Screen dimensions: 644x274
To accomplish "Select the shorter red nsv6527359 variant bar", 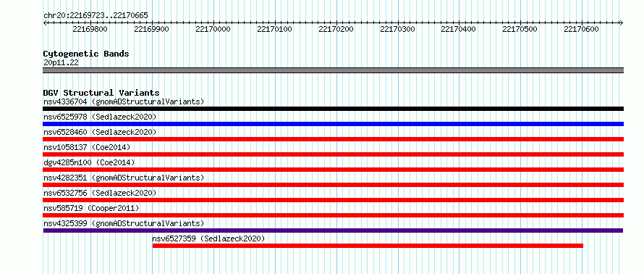I will (x=368, y=246).
